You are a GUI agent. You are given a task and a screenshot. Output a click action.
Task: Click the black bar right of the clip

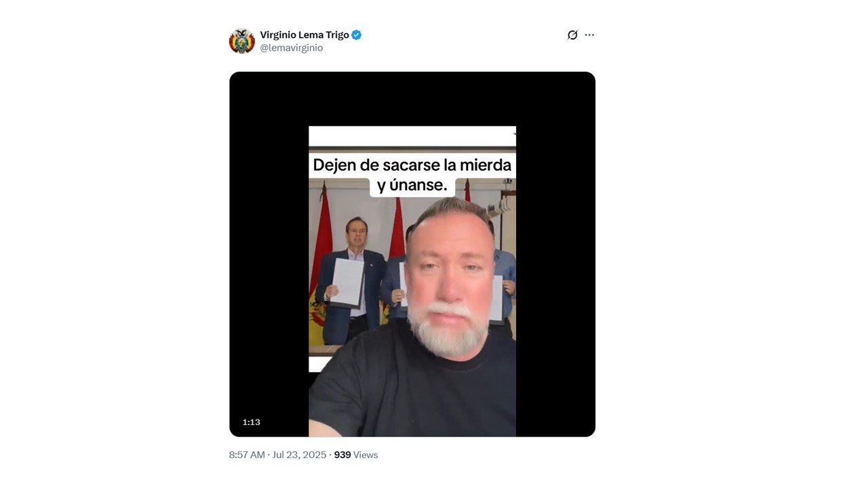pos(555,254)
